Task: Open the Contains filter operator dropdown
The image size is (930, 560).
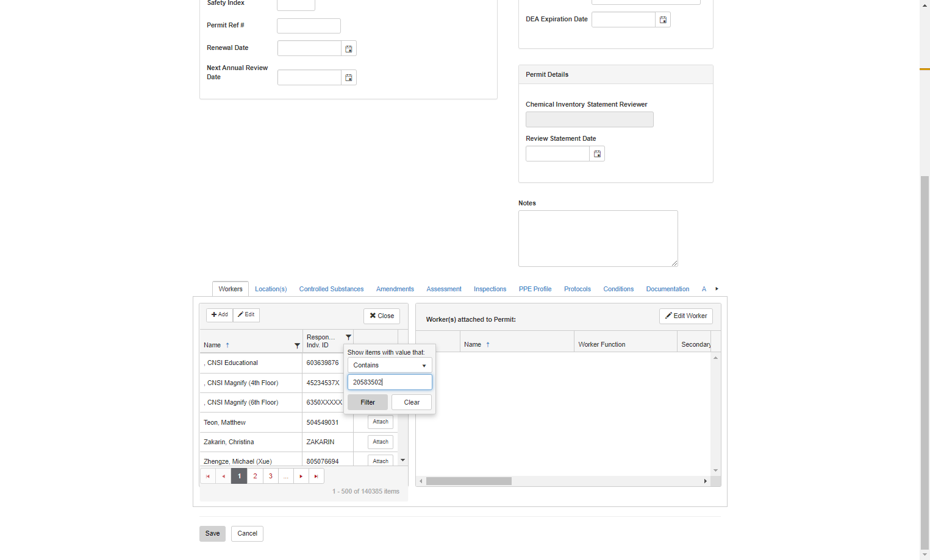Action: [x=390, y=365]
